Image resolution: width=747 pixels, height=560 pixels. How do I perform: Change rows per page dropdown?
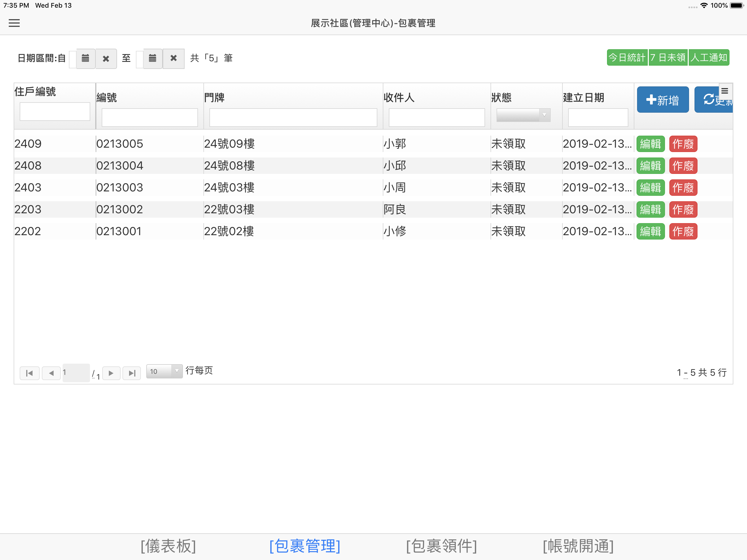[164, 371]
